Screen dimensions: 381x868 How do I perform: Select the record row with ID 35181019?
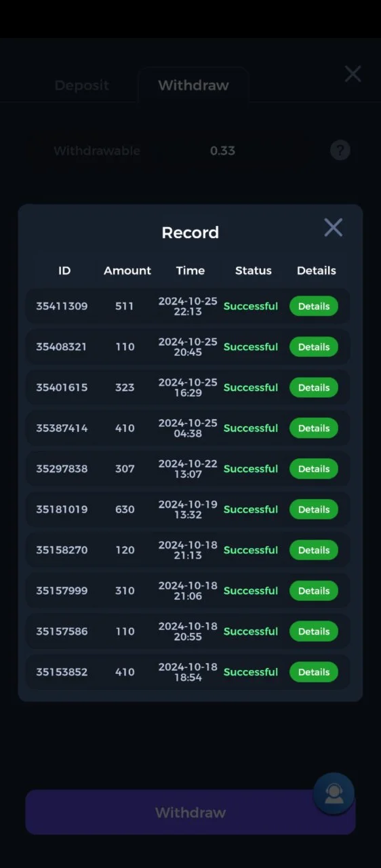click(188, 509)
